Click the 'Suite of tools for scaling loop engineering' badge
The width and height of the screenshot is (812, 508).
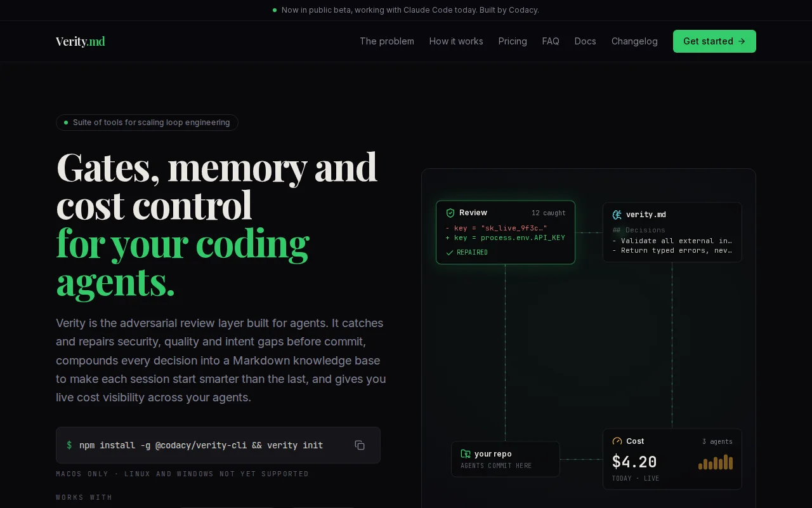[147, 123]
